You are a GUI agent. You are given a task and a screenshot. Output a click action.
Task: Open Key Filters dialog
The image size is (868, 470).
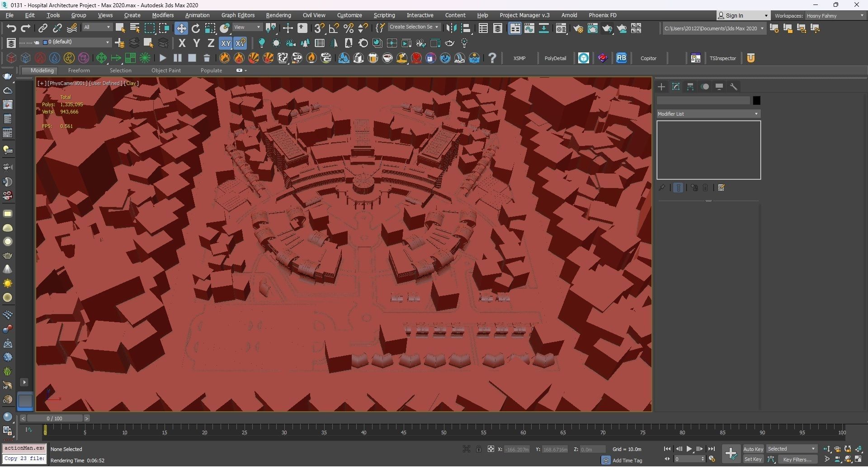797,460
